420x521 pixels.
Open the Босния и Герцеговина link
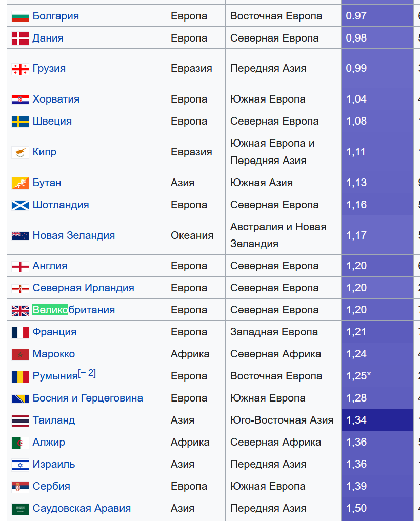[x=88, y=398]
